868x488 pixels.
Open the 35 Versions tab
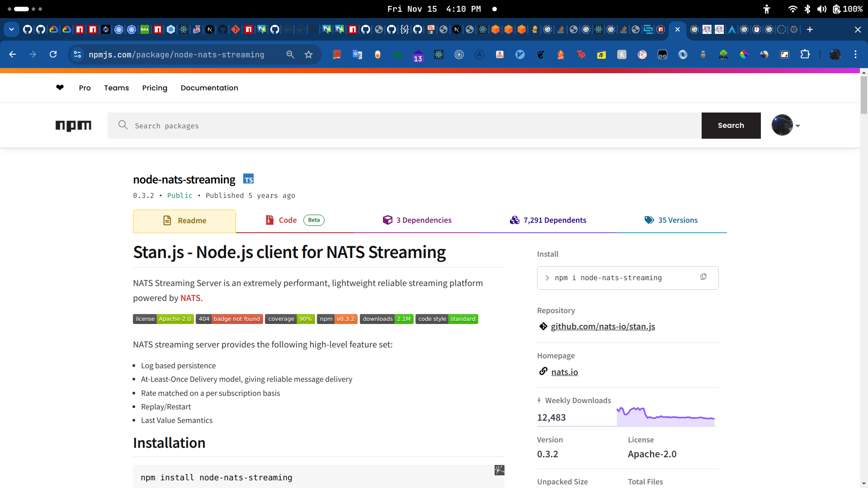point(671,221)
